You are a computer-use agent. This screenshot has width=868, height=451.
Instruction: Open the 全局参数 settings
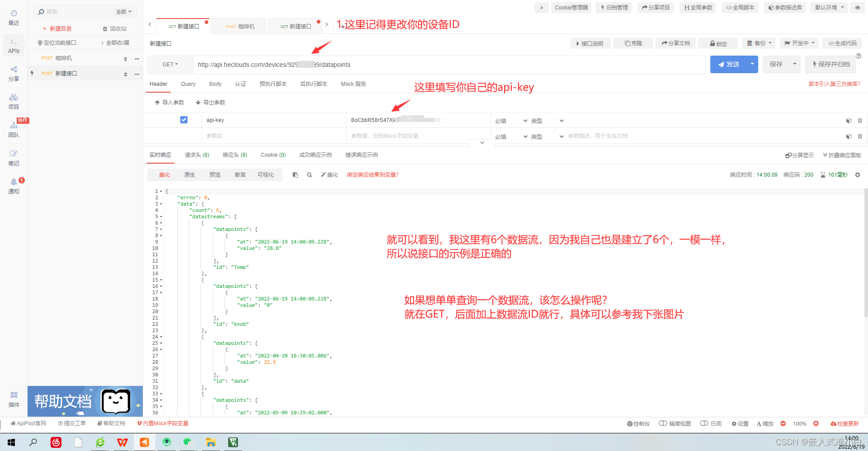[x=697, y=7]
